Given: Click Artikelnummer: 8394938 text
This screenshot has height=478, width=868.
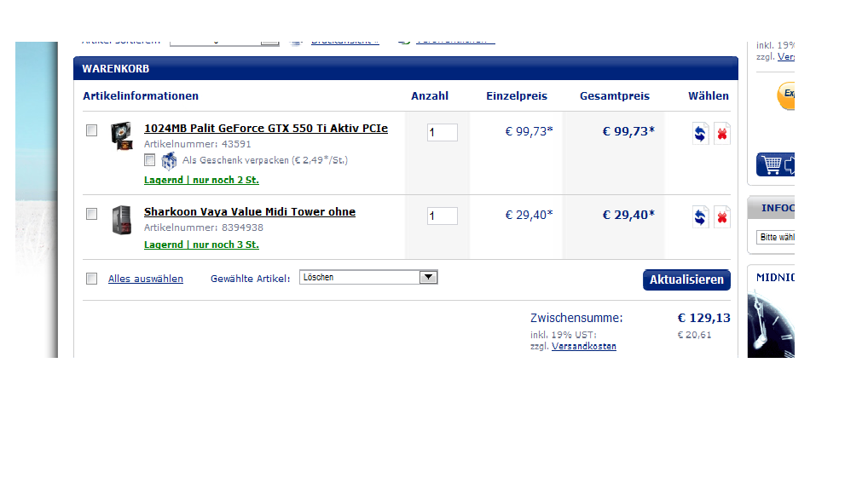Looking at the screenshot, I should [204, 228].
